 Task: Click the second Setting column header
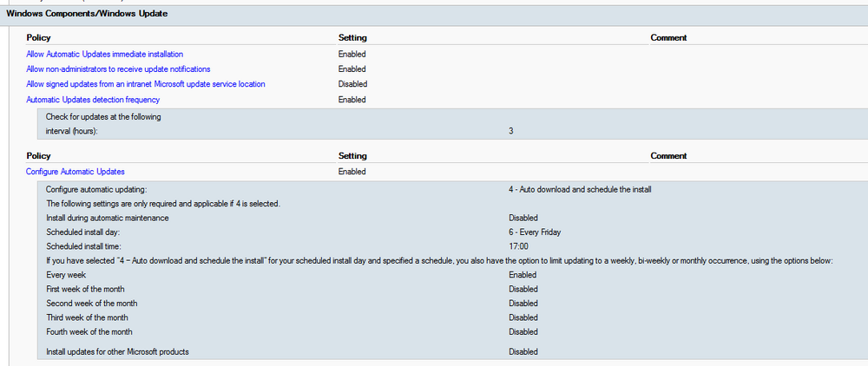click(x=352, y=156)
